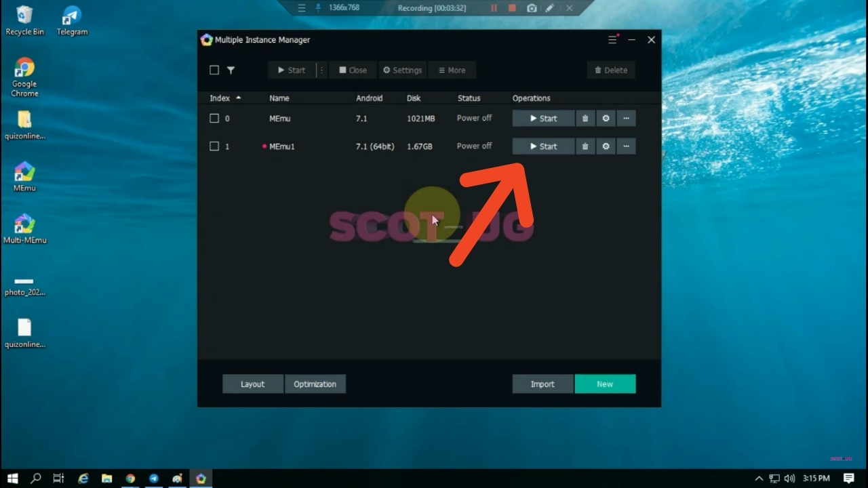Open Recycle Bin desktop icon

pos(24,20)
